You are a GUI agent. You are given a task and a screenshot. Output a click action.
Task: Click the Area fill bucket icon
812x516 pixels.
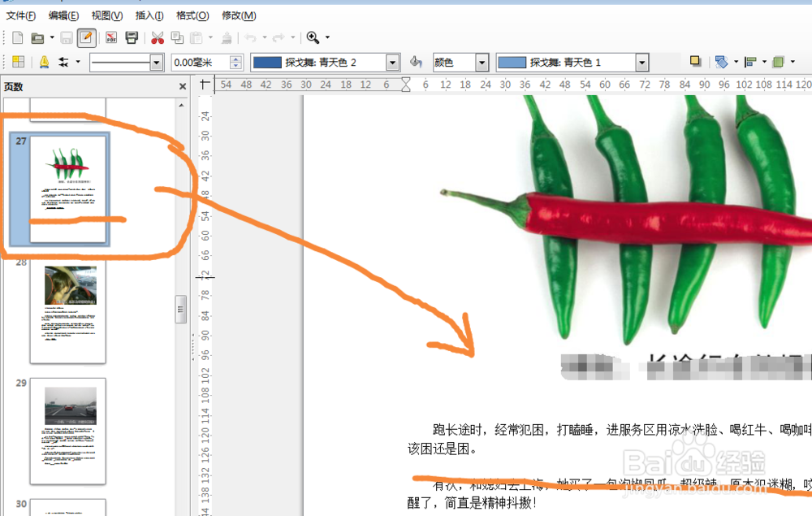pos(416,63)
